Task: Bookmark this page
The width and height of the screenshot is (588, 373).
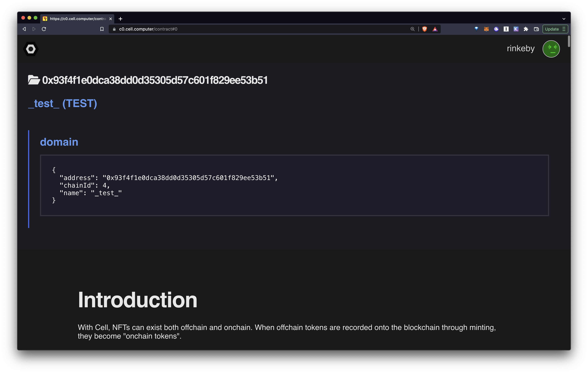Action: [102, 29]
